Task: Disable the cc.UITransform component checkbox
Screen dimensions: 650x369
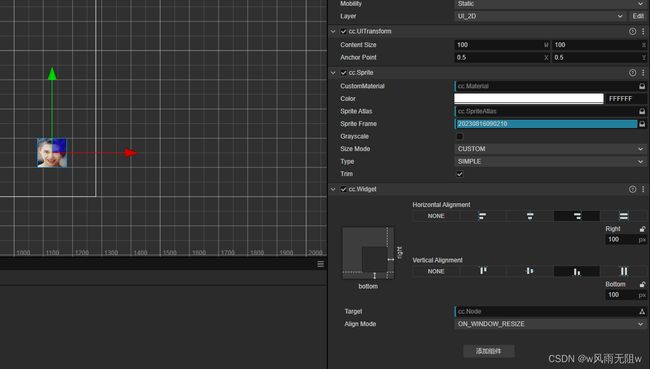Action: point(343,32)
